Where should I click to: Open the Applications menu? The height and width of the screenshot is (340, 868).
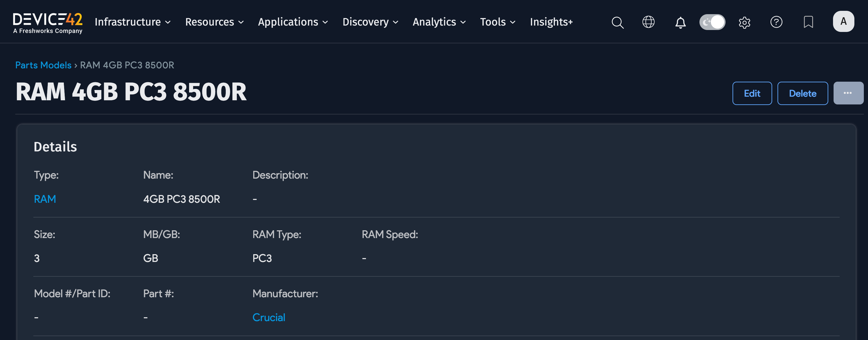(x=292, y=22)
